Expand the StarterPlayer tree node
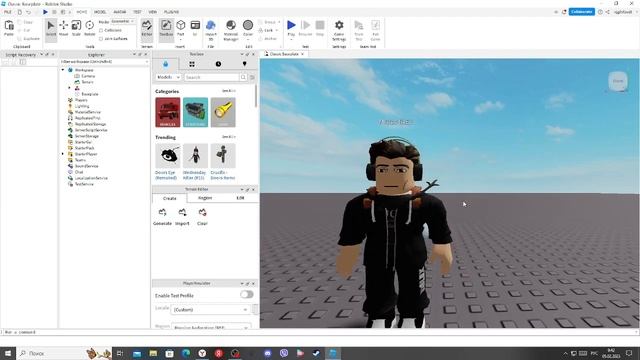640x360 pixels. pyautogui.click(x=63, y=154)
